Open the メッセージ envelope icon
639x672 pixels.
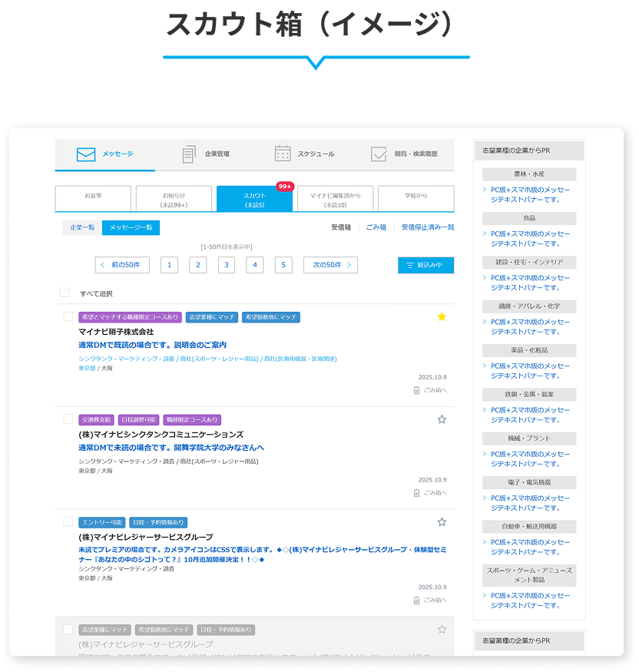click(86, 154)
